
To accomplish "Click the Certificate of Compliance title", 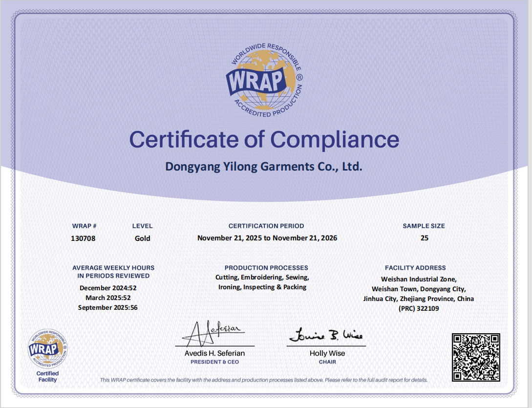I will [x=264, y=140].
